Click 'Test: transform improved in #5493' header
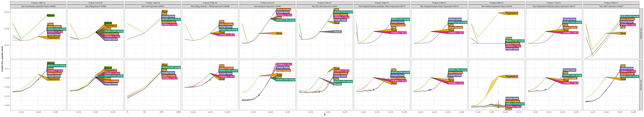Image resolution: width=644 pixels, height=117 pixels. (x=267, y=6)
